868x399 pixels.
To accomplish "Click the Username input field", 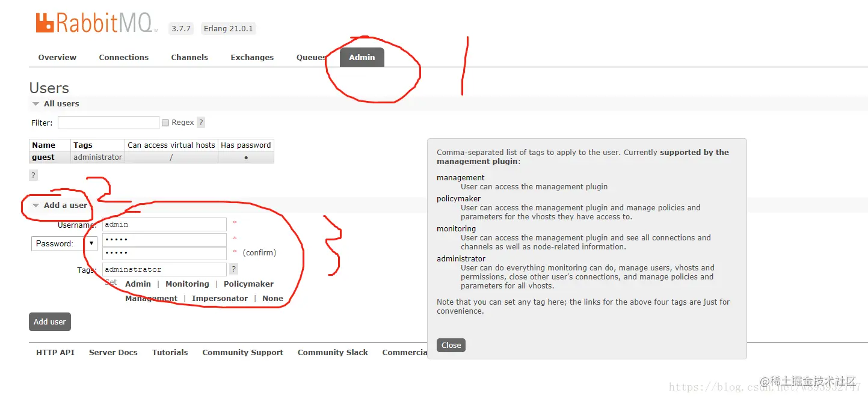I will [164, 224].
